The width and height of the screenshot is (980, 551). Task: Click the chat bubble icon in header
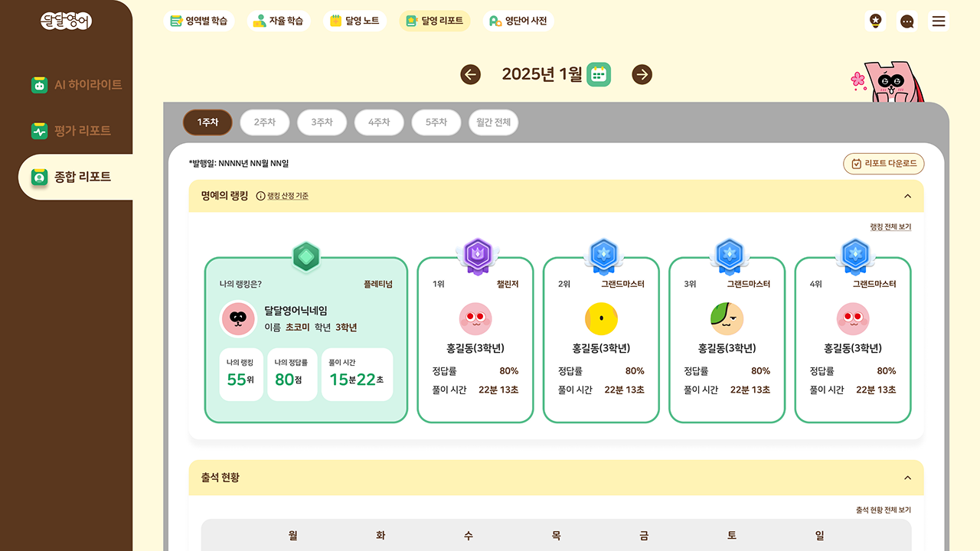[x=907, y=21]
